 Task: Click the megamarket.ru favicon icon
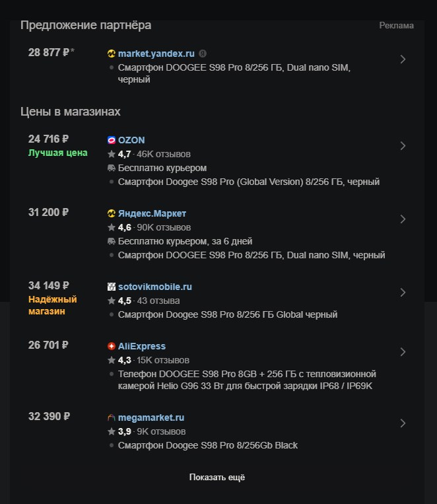[x=111, y=417]
